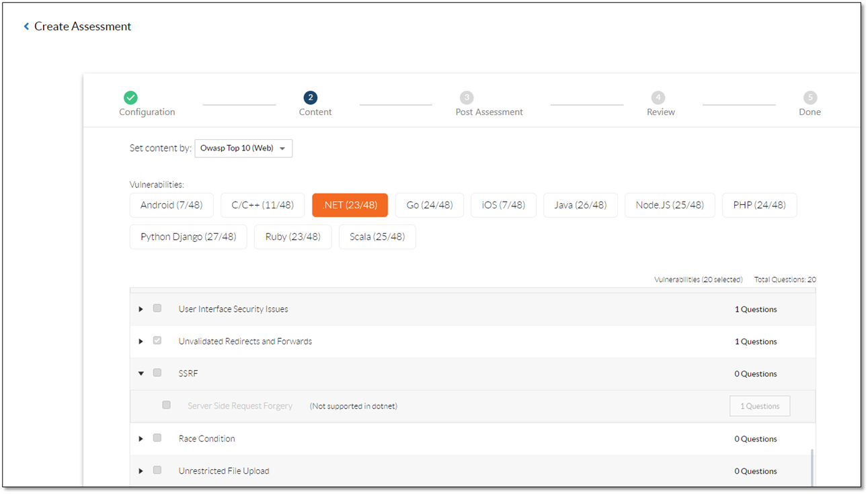This screenshot has width=868, height=494.
Task: Click the Set content by label
Action: click(161, 148)
